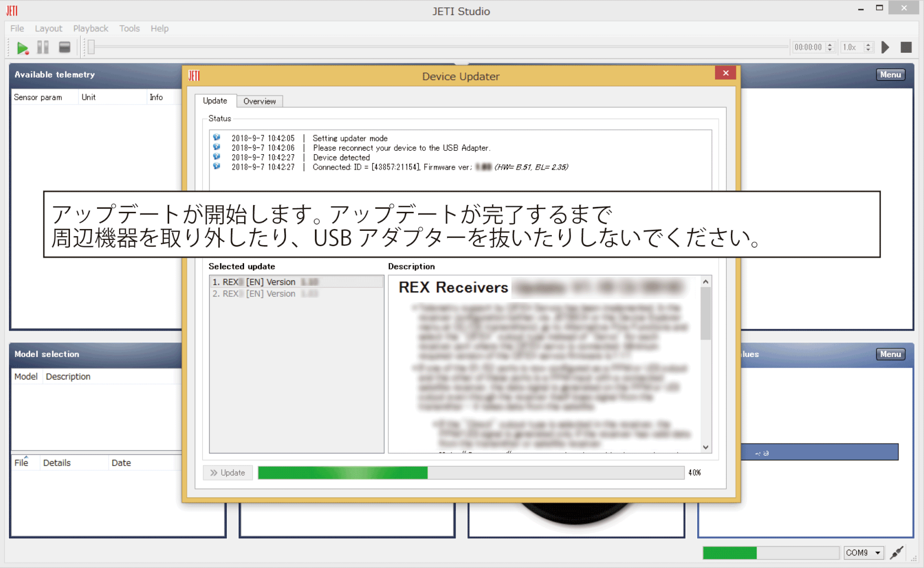Open the Help menu

pos(159,28)
